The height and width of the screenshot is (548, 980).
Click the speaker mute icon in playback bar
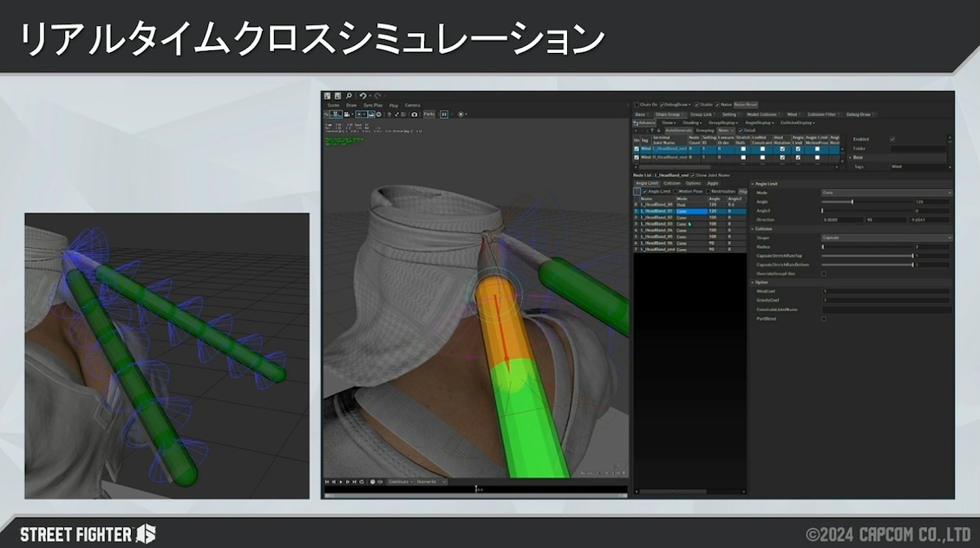pos(380,482)
